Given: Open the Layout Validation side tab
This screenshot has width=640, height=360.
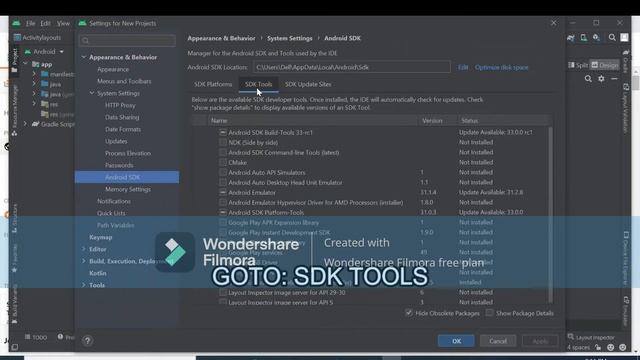Looking at the screenshot, I should [x=626, y=108].
